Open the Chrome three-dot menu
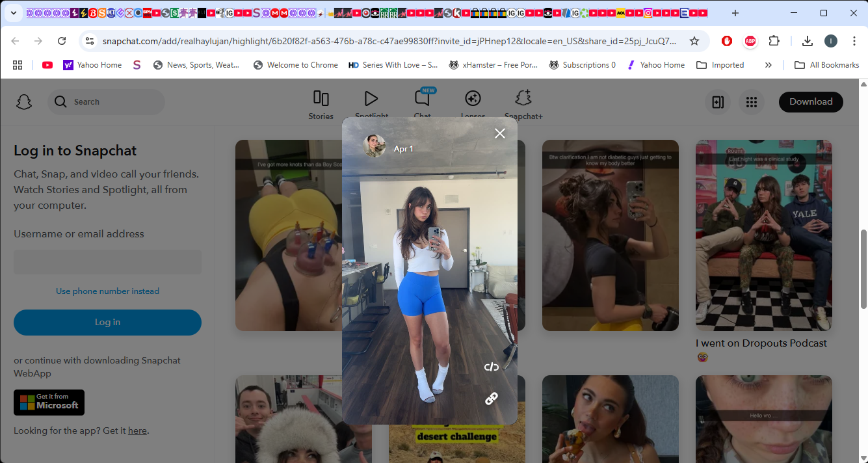 point(854,41)
